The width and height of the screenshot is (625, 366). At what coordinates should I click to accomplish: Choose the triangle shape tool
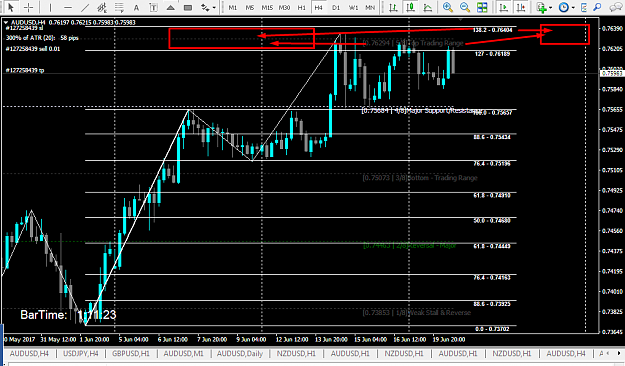click(x=170, y=7)
